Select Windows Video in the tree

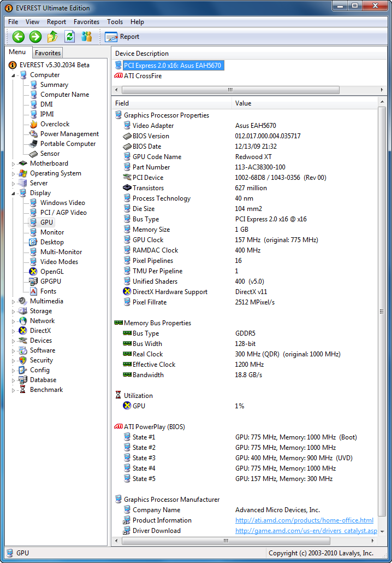62,203
